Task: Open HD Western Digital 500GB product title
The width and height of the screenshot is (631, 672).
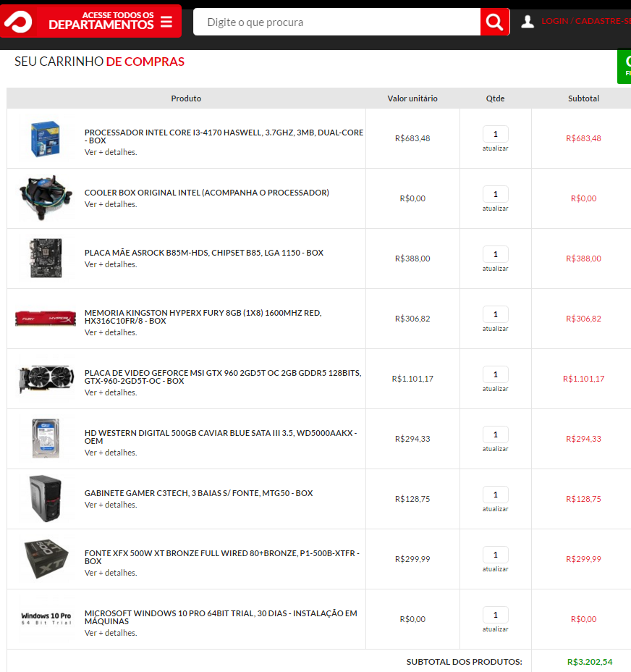Action: click(221, 437)
